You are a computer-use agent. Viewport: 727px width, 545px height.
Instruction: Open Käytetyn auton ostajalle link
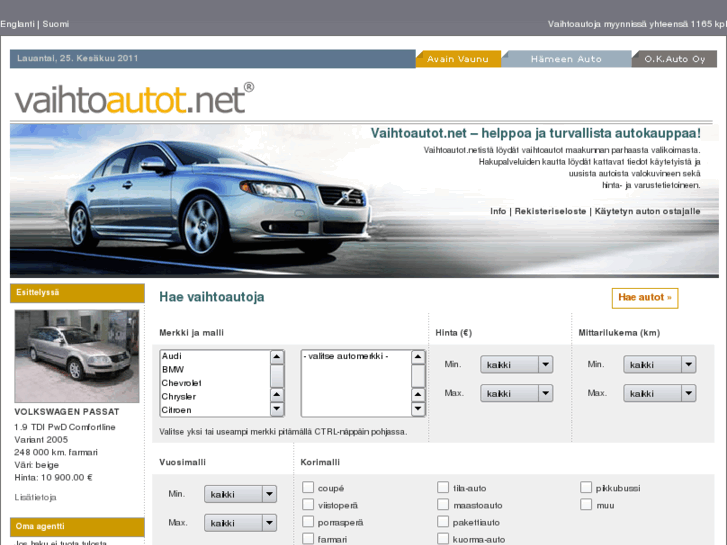(647, 211)
